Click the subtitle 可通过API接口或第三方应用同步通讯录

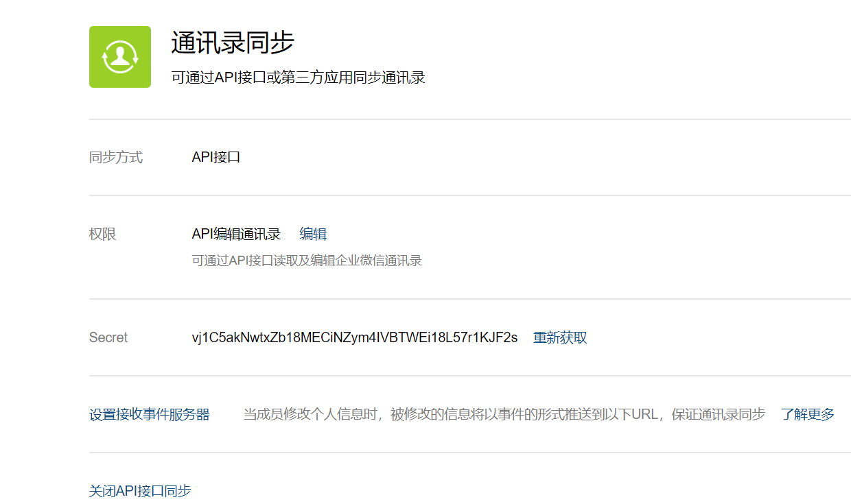[x=299, y=77]
